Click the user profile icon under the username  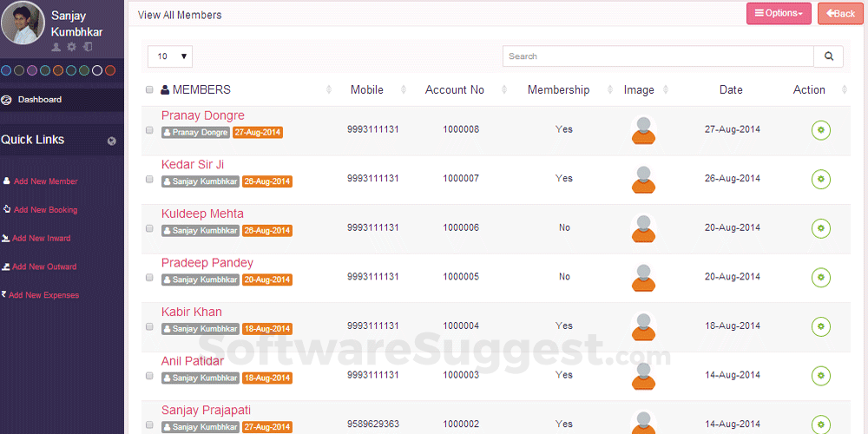[56, 47]
